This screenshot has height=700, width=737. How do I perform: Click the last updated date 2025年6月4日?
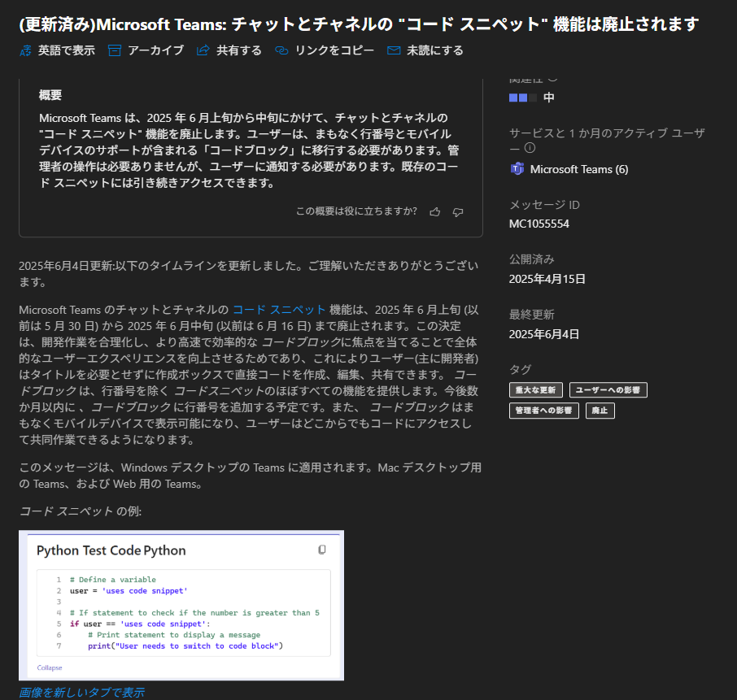click(544, 334)
